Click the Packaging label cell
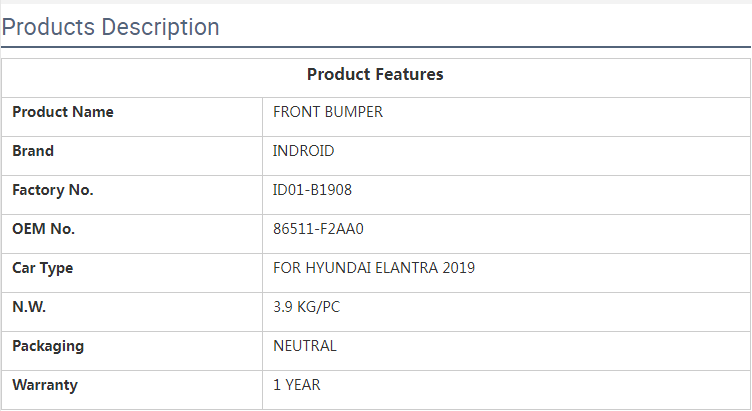Image resolution: width=752 pixels, height=411 pixels. (48, 346)
